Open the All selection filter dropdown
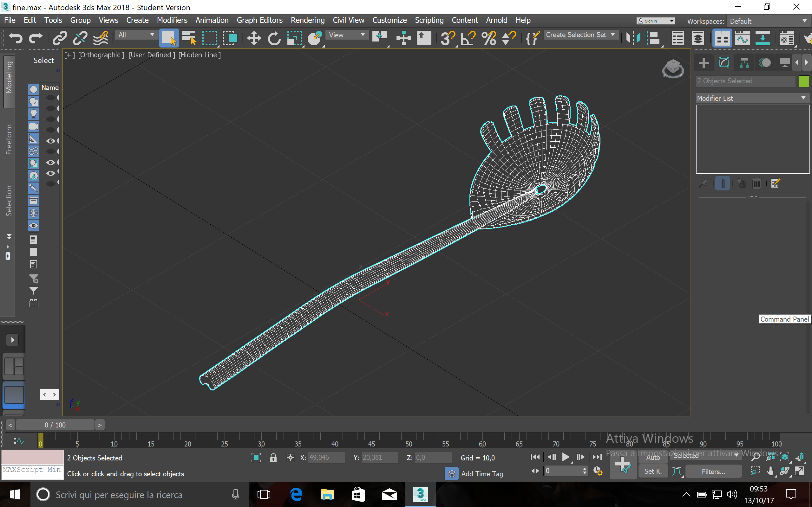 click(x=136, y=35)
